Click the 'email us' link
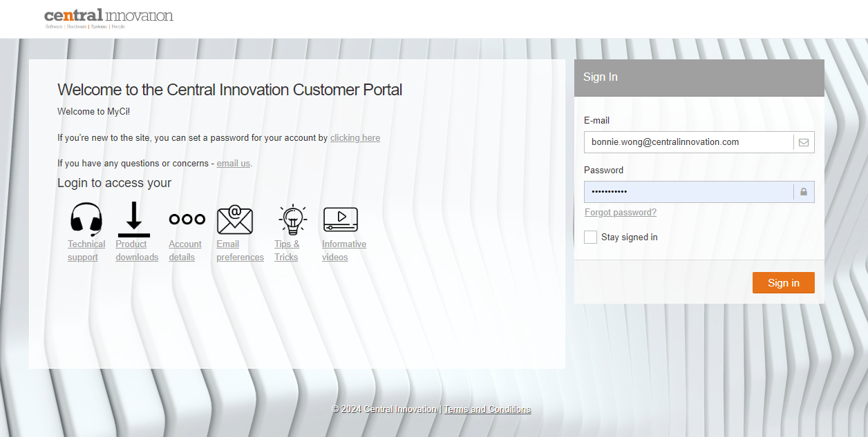Viewport: 868px width, 437px height. click(x=234, y=164)
